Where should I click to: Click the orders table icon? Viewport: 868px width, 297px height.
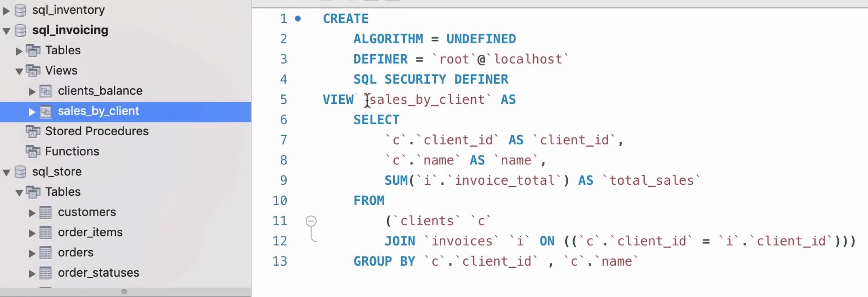click(45, 253)
